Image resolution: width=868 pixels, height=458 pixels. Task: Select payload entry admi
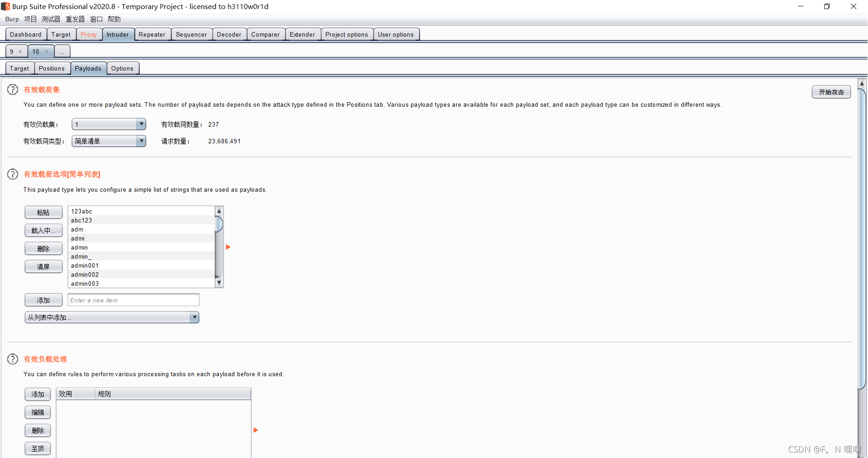pyautogui.click(x=142, y=238)
